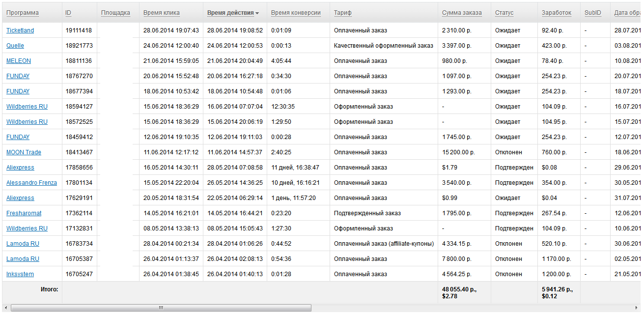
Task: Select total order sum 48 055.40 р.
Action: click(460, 289)
